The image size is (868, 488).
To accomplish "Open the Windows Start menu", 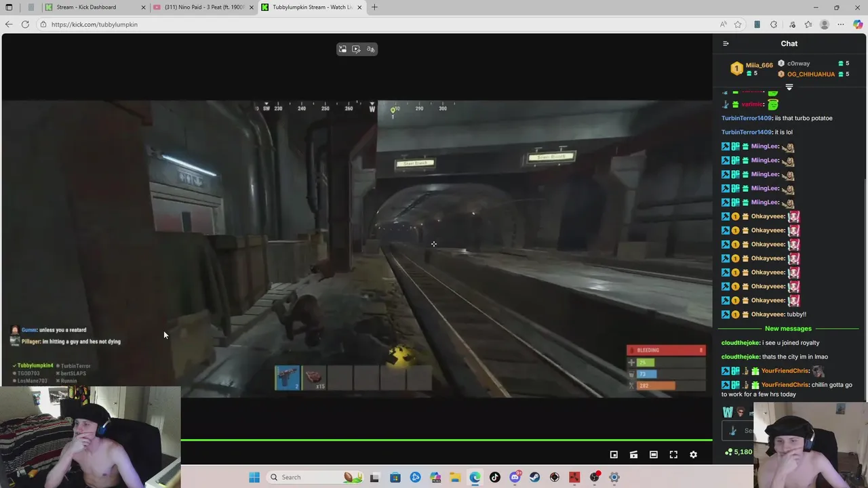I will [x=254, y=477].
